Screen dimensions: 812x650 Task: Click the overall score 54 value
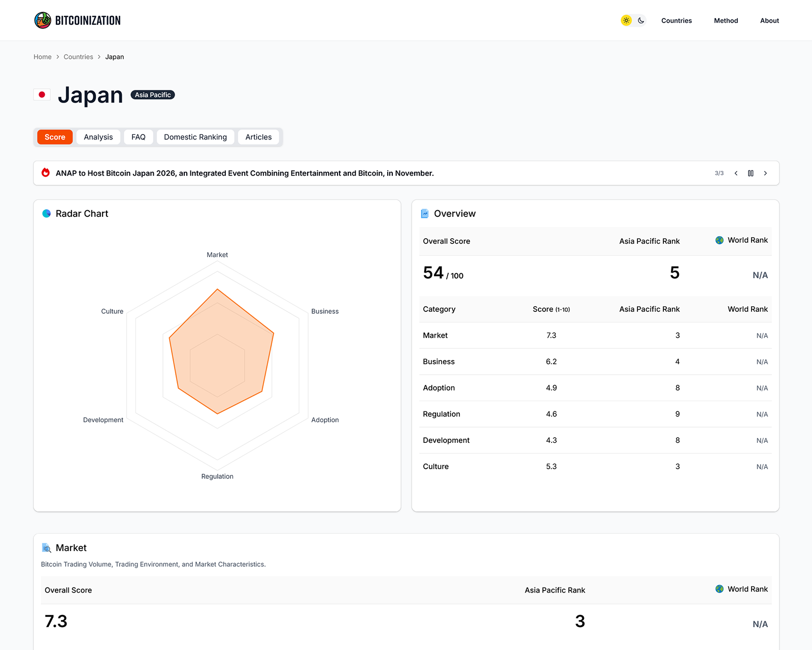433,273
